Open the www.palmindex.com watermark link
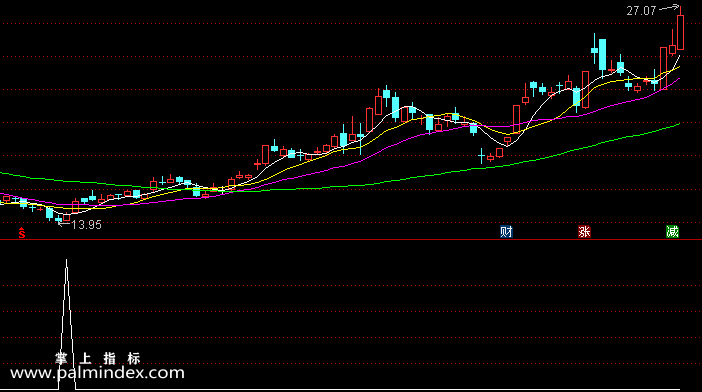This screenshot has width=702, height=392. (x=97, y=373)
